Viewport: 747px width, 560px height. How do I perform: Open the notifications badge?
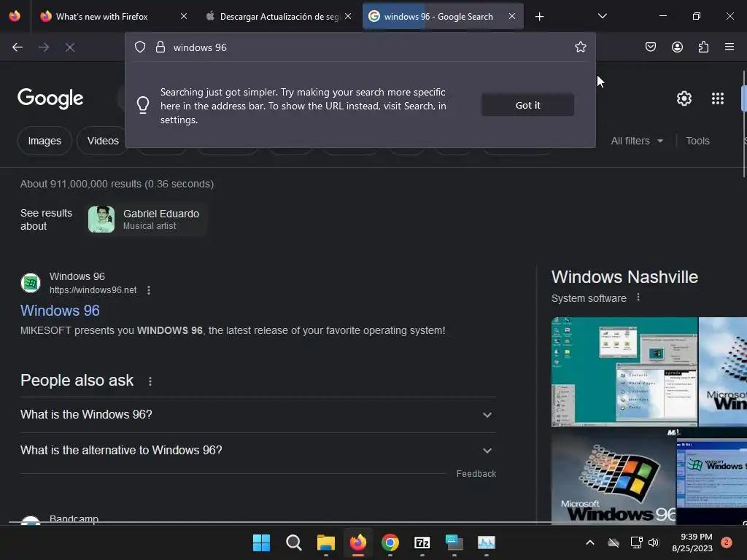click(727, 542)
